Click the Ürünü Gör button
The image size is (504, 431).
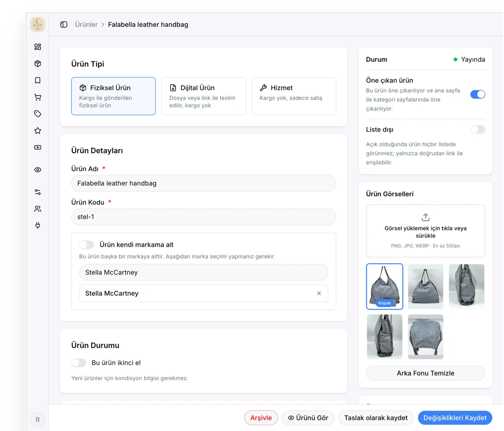tap(308, 418)
